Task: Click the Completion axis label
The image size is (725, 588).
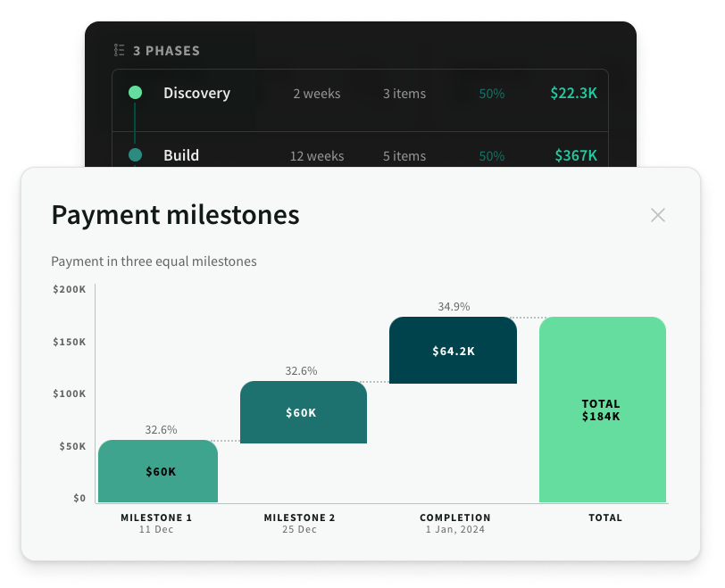Action: click(455, 518)
